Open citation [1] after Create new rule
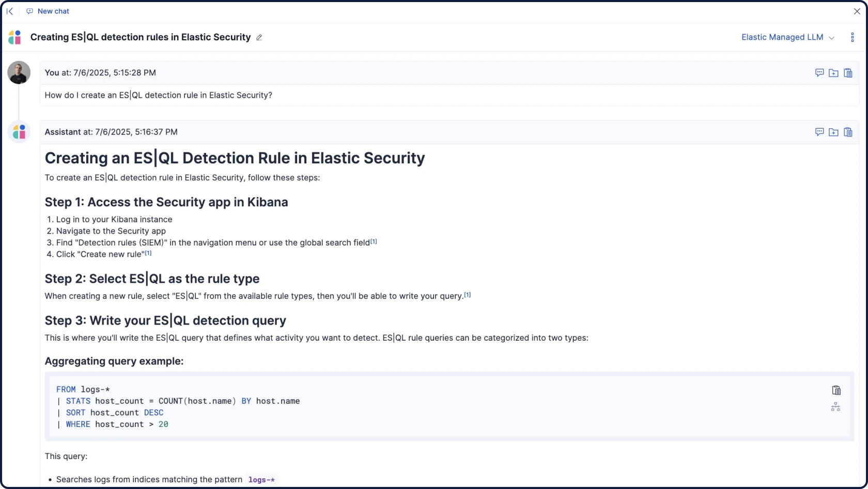This screenshot has height=489, width=868. (x=148, y=253)
